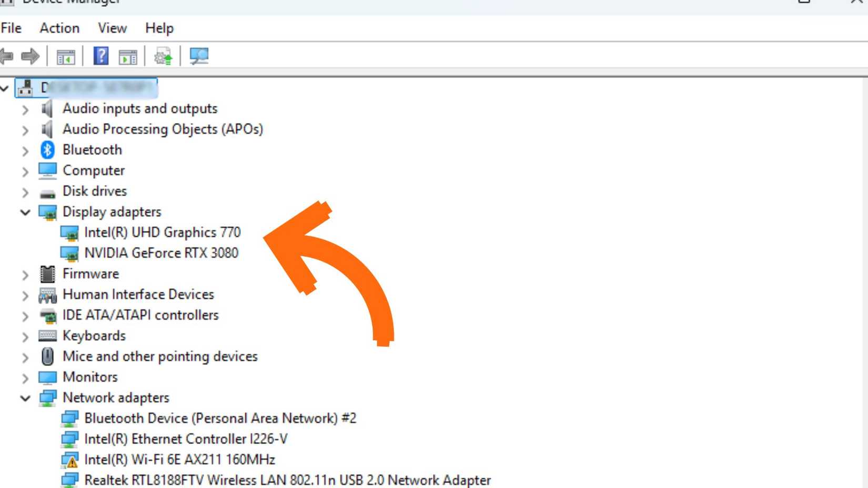Screen dimensions: 868x488
Task: Expand Audio Processing Objects (APOs)
Action: pos(25,130)
